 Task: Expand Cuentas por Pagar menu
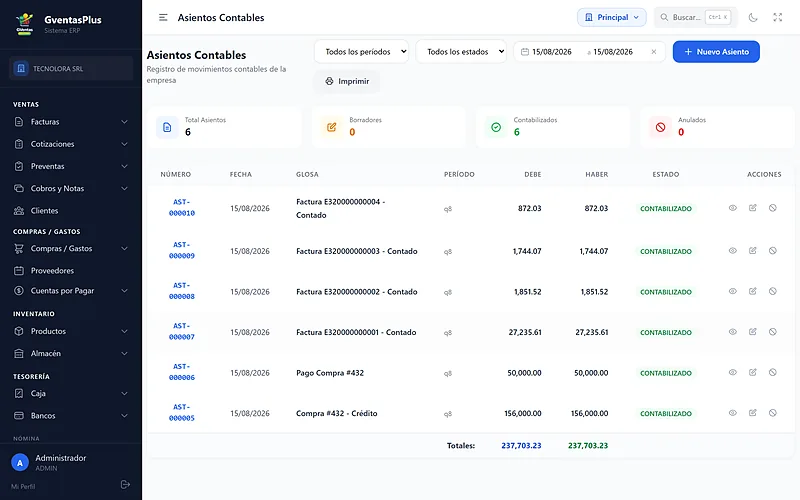(x=71, y=291)
